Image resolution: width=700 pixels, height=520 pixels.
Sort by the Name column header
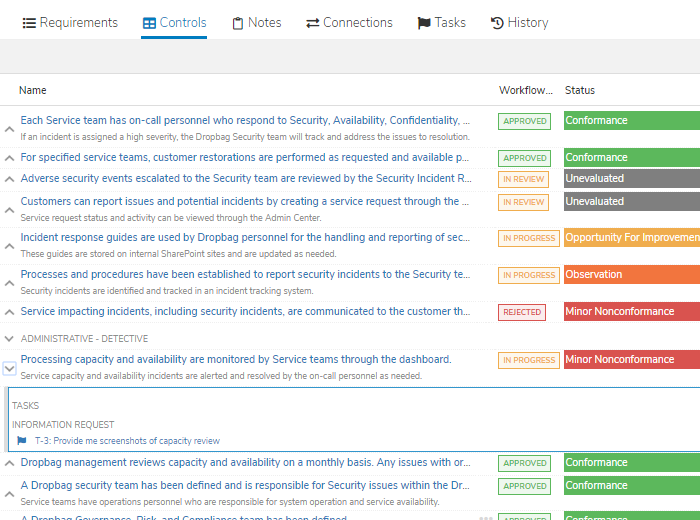(x=33, y=90)
